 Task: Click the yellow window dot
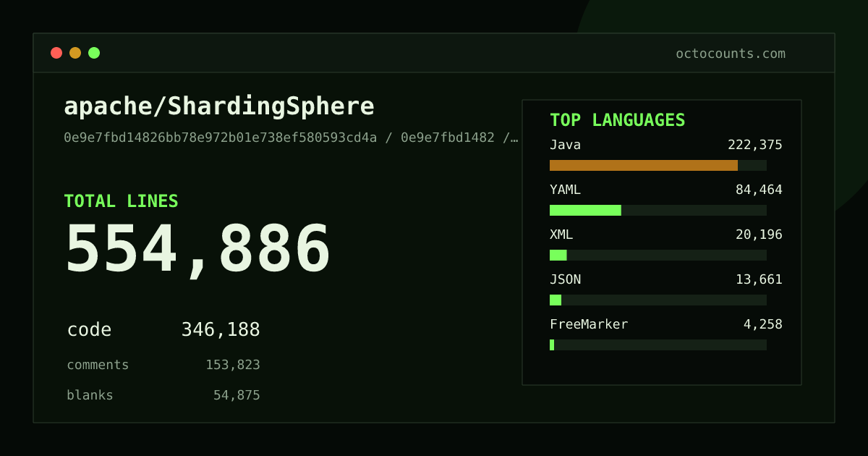click(75, 53)
